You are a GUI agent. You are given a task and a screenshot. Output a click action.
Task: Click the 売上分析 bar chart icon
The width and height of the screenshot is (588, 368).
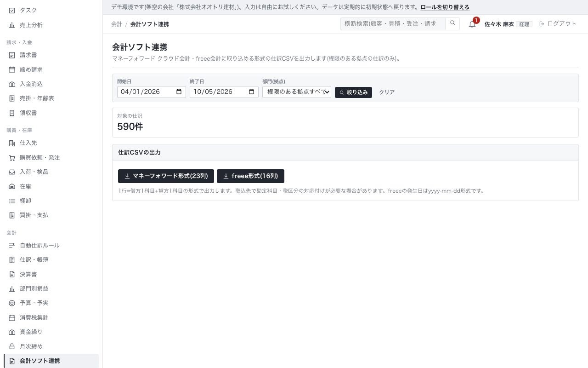pos(12,25)
